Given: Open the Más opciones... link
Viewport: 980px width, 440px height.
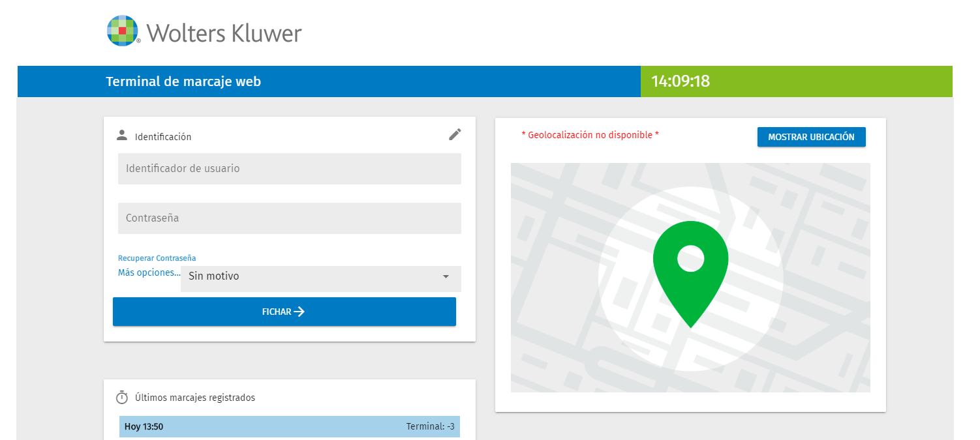Looking at the screenshot, I should click(x=149, y=272).
